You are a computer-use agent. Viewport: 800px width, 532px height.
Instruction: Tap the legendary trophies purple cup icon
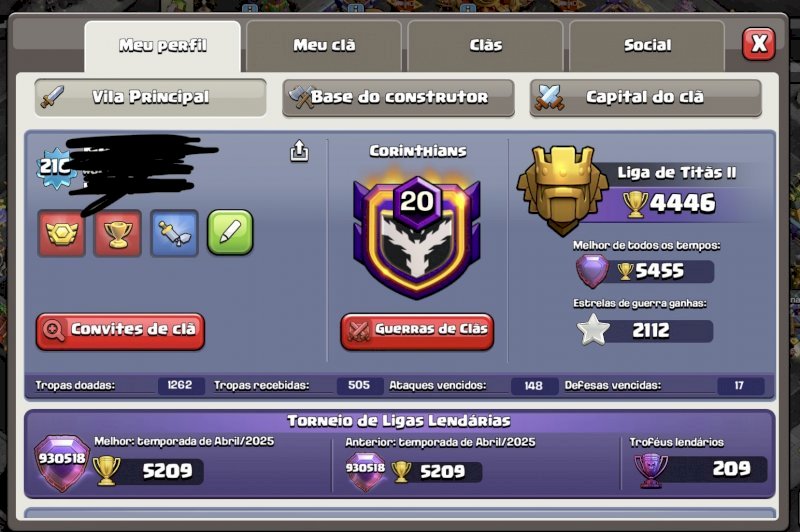click(651, 470)
